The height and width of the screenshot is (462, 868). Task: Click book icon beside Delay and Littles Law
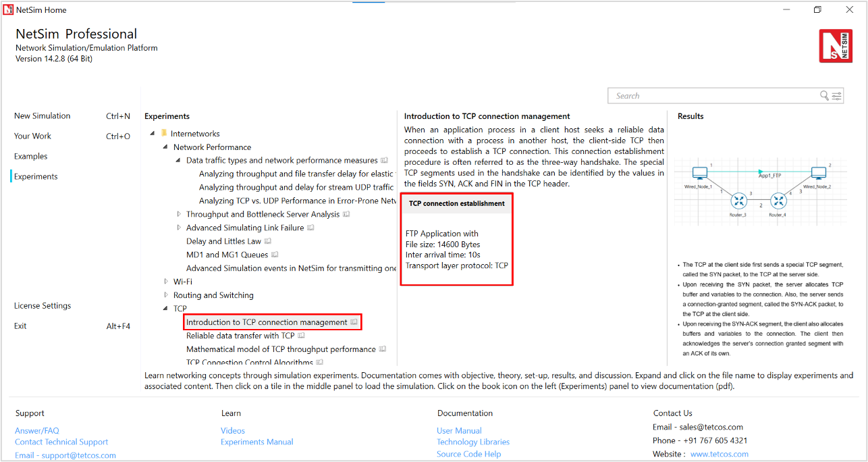(x=268, y=241)
